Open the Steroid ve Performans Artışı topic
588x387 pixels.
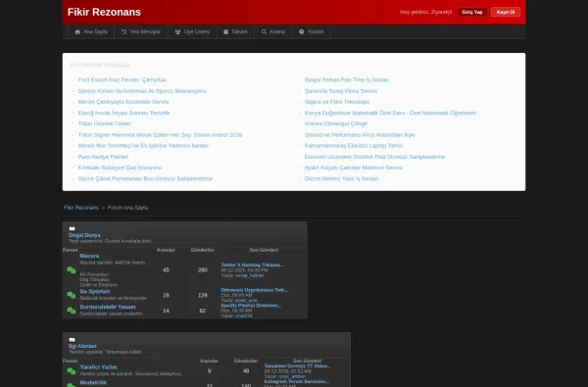[360, 134]
